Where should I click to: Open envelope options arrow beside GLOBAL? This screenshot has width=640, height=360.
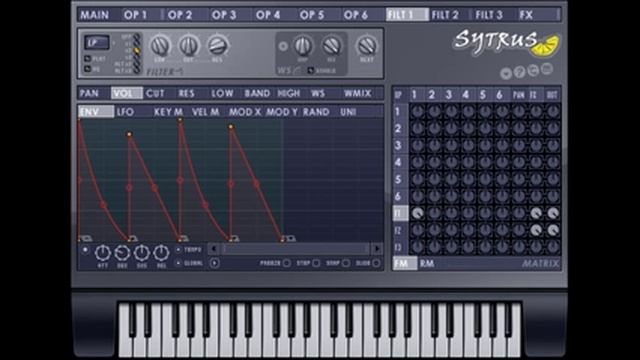click(x=215, y=263)
